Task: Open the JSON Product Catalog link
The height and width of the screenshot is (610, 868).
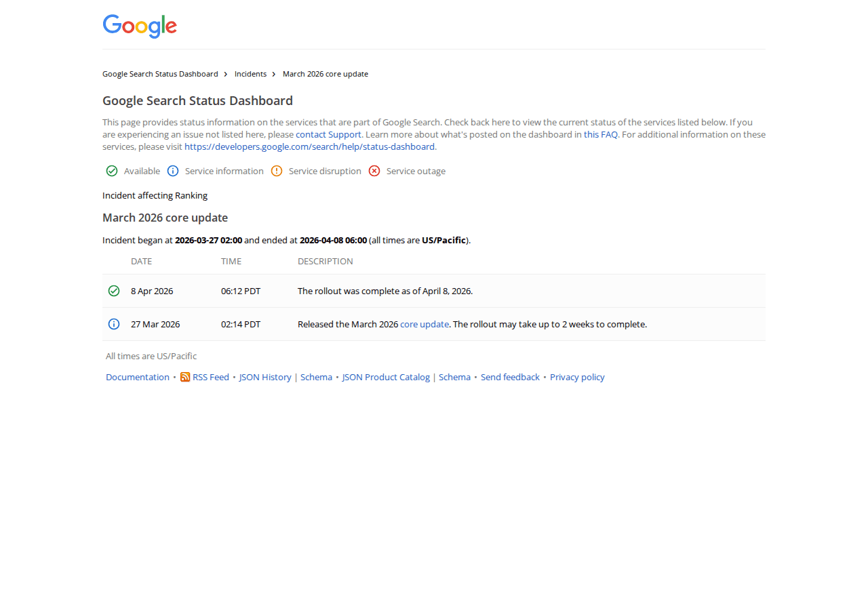Action: pyautogui.click(x=386, y=377)
